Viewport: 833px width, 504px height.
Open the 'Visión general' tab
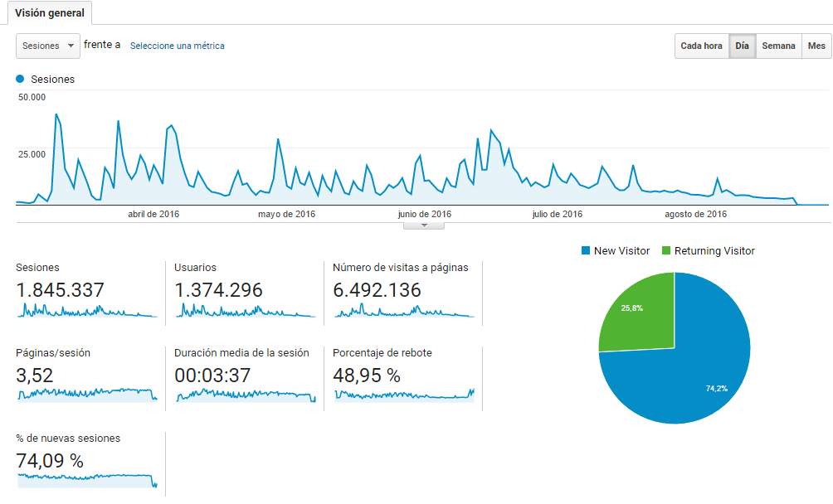(49, 13)
